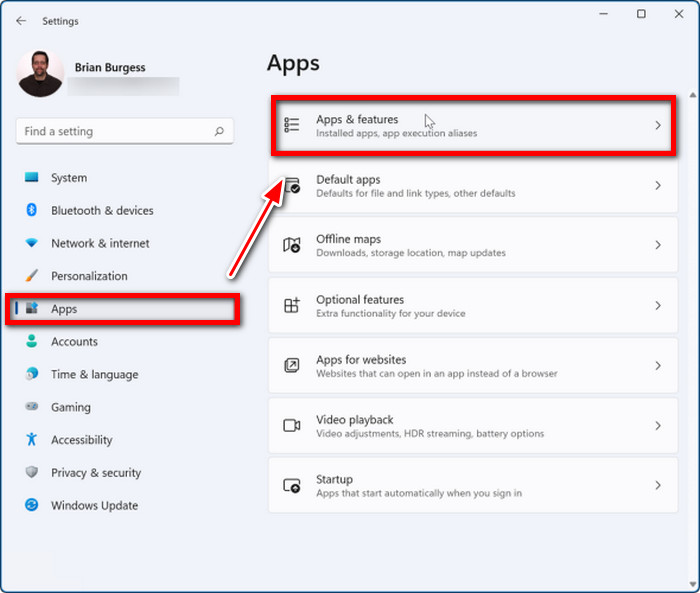700x593 pixels.
Task: Open Video playback title
Action: (x=355, y=420)
